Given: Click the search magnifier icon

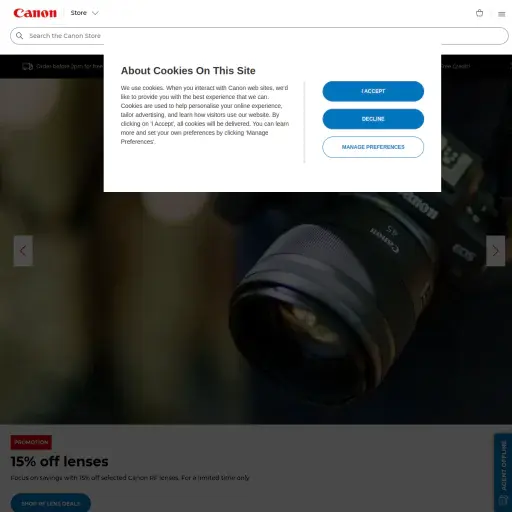Looking at the screenshot, I should pos(20,36).
